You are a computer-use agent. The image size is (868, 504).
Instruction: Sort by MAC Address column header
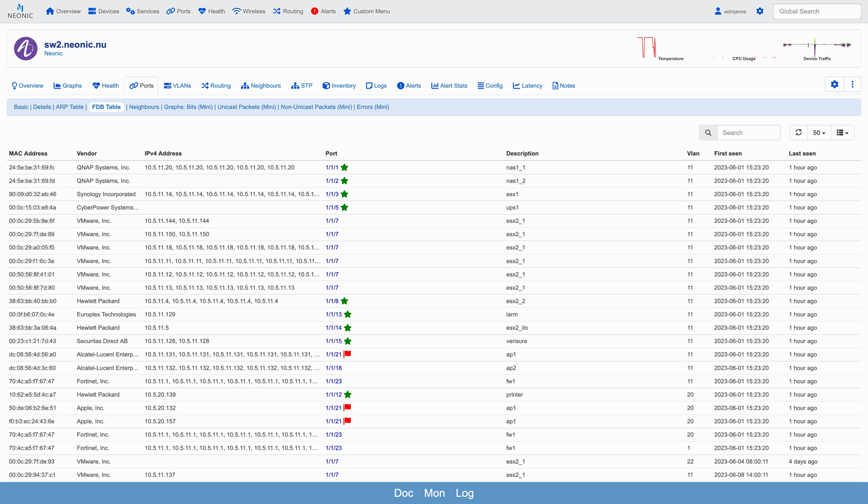point(28,154)
